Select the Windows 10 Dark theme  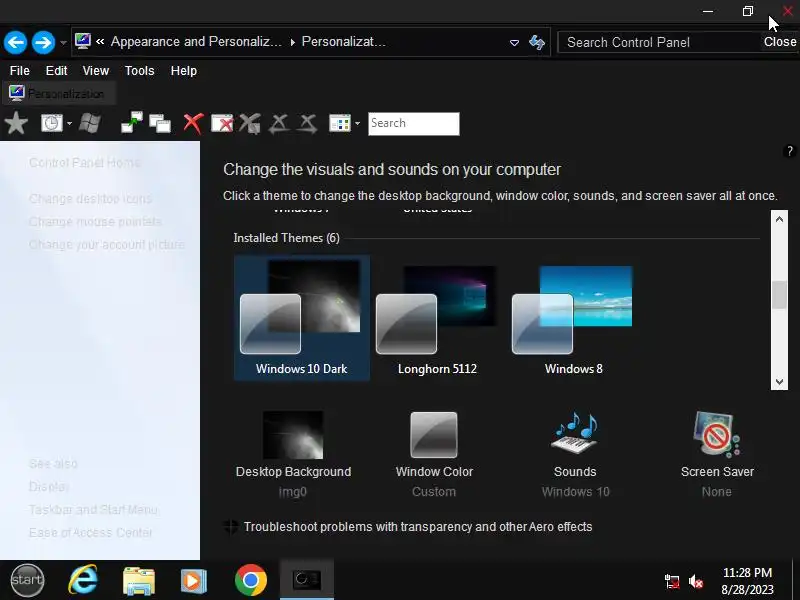[x=302, y=318]
